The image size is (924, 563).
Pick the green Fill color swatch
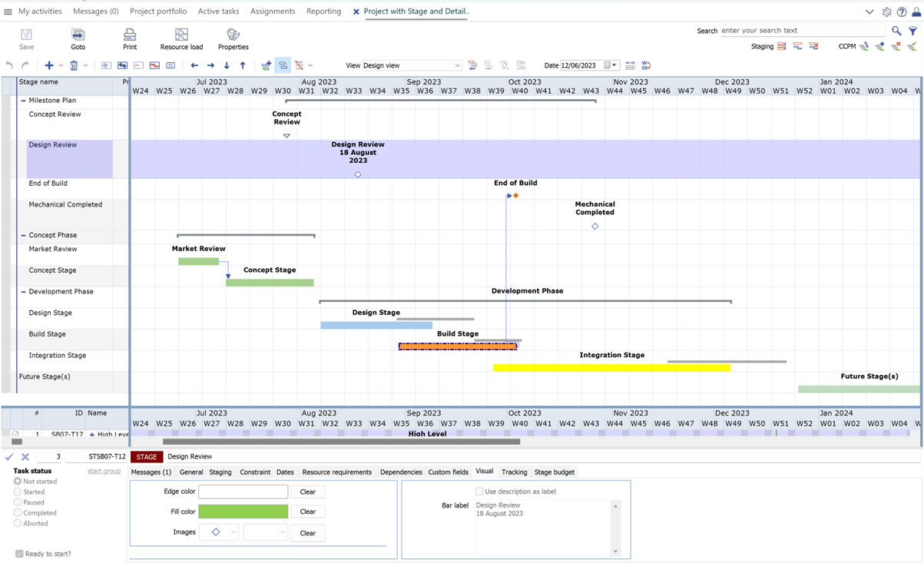click(243, 512)
